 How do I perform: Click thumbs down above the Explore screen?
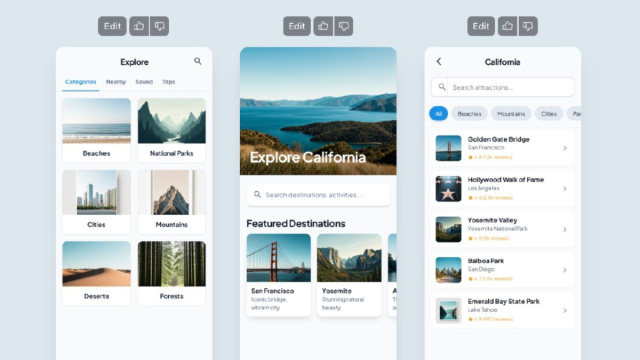159,26
